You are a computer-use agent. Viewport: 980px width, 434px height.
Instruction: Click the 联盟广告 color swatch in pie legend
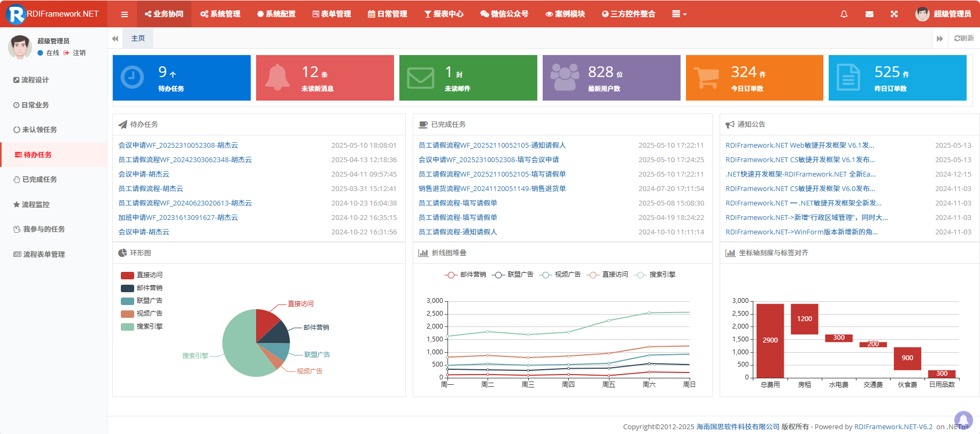[x=127, y=301]
